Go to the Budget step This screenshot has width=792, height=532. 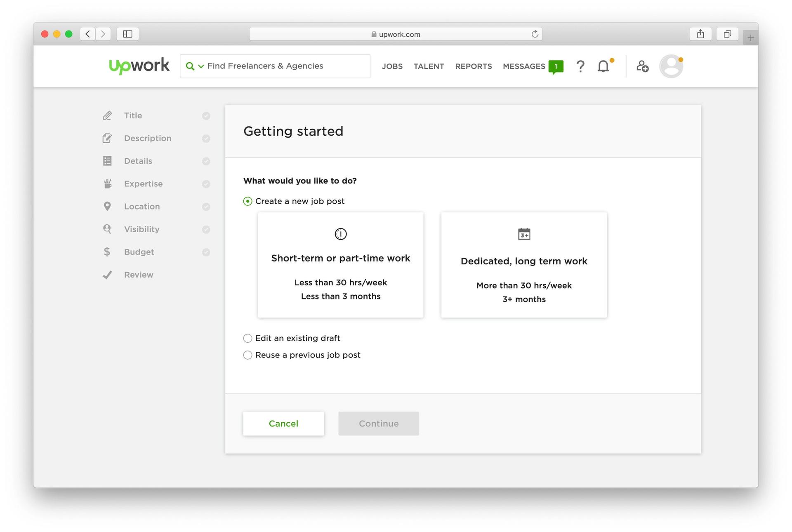[x=139, y=252]
